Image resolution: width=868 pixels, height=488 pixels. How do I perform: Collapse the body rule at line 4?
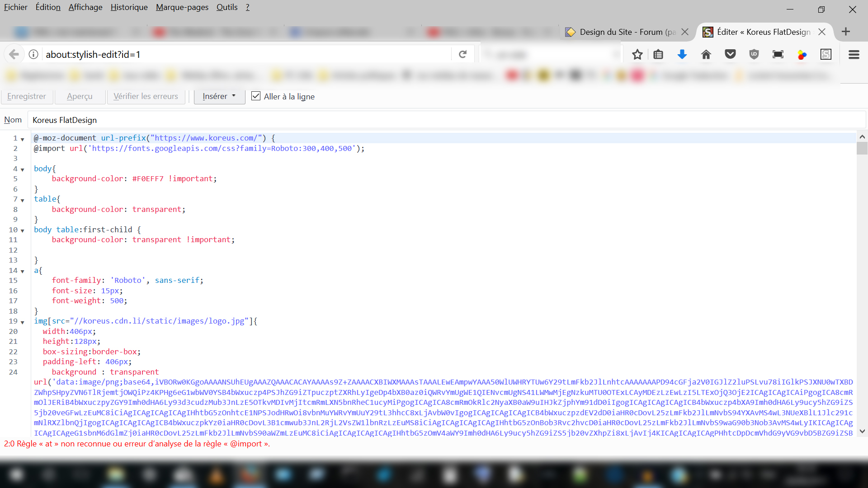click(x=22, y=170)
